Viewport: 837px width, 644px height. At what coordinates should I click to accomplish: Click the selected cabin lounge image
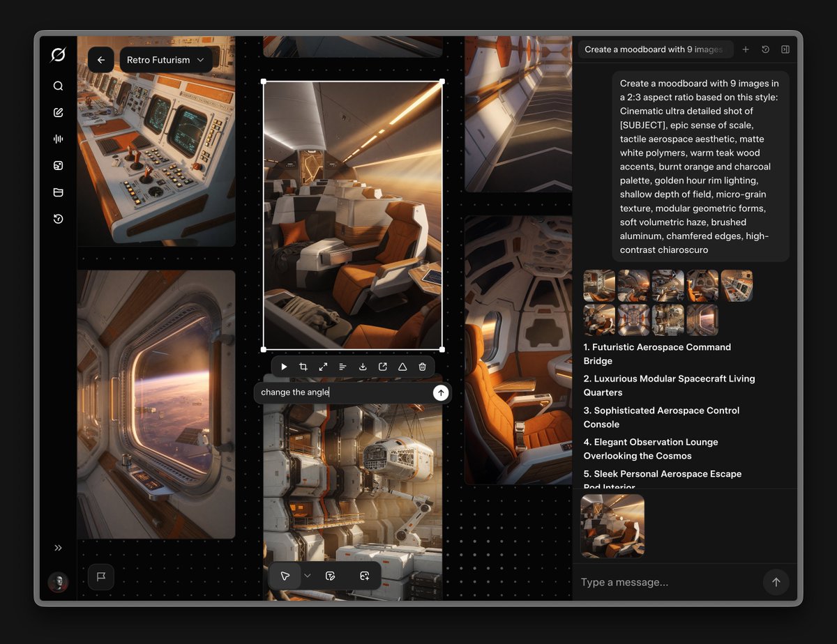click(353, 215)
